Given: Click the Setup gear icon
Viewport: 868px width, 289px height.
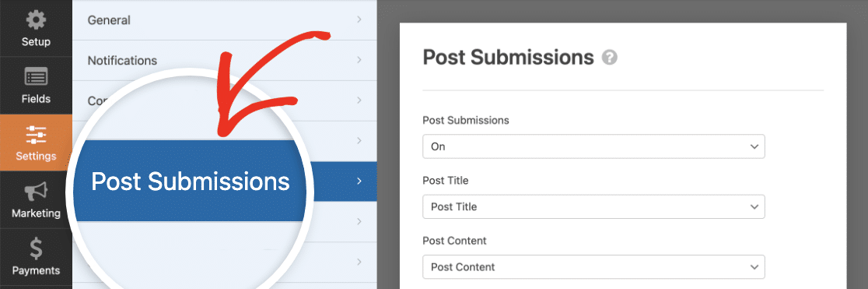Looking at the screenshot, I should (x=36, y=21).
